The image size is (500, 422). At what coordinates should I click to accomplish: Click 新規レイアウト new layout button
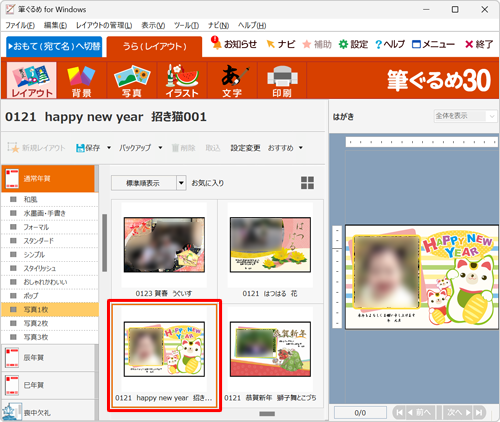click(37, 148)
